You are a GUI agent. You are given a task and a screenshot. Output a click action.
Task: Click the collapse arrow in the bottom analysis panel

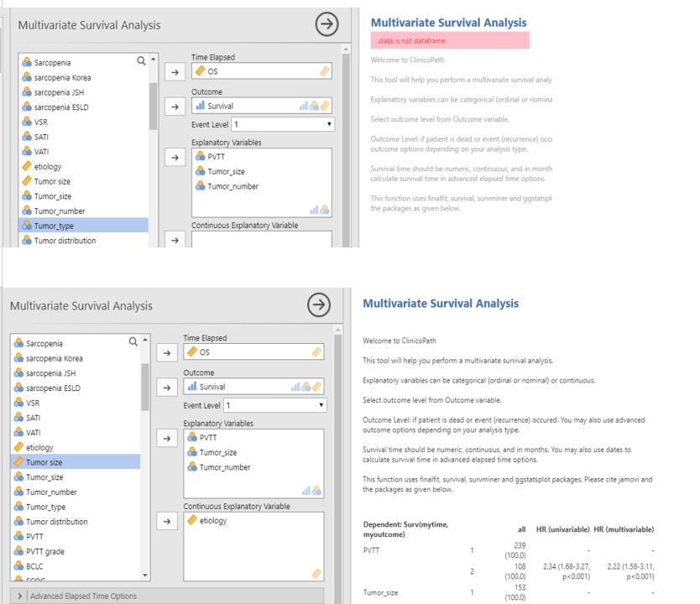319,305
